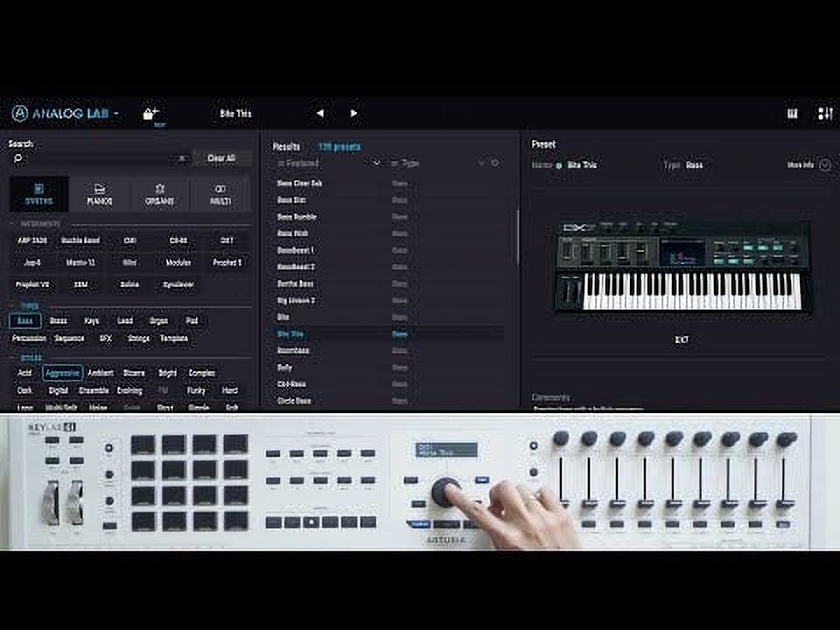Open the Analog Lab main menu dropdown

[116, 114]
